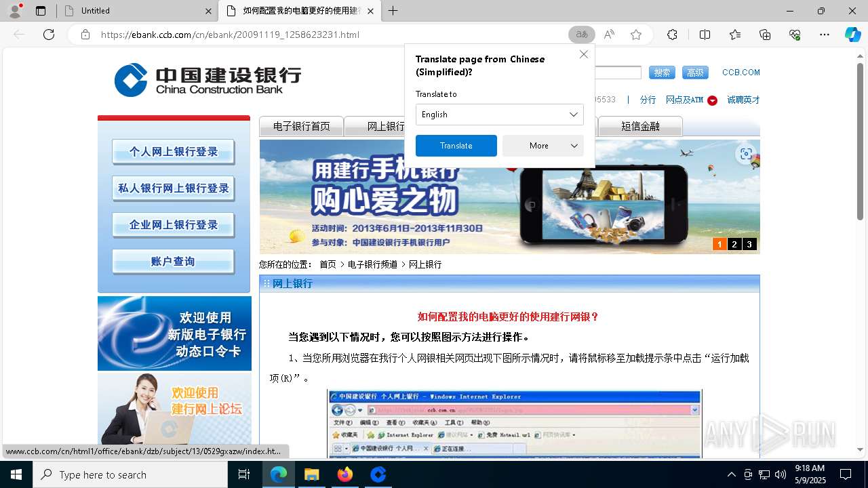Open the Edge profile icon
Viewport: 868px width, 488px height.
15,10
